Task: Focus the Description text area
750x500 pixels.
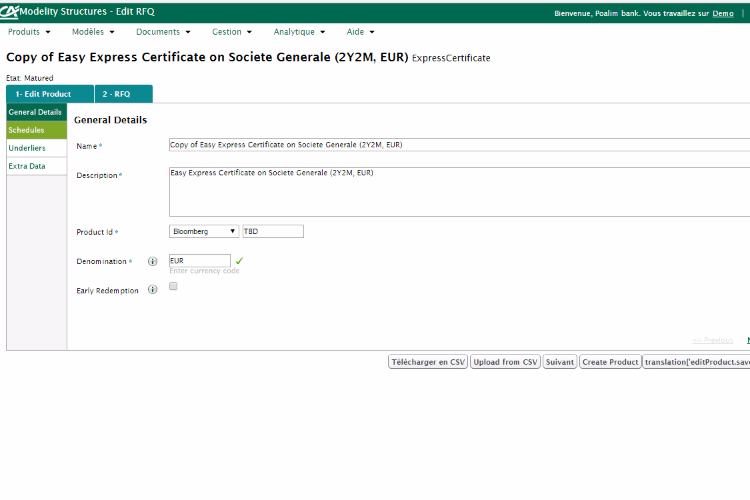Action: 459,192
